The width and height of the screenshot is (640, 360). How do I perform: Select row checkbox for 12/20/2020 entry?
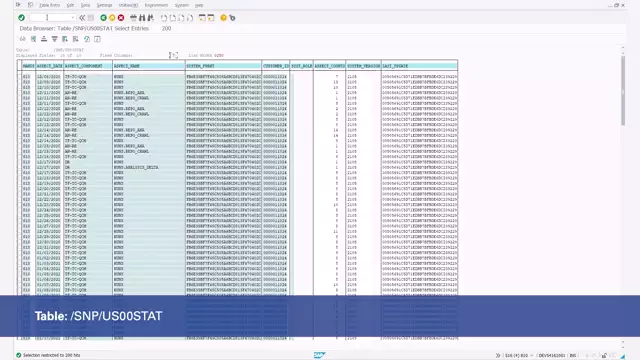[x=19, y=188]
